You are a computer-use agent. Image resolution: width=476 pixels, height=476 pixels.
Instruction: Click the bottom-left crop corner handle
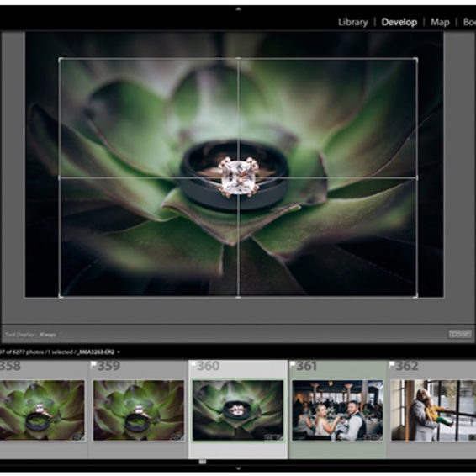coord(60,296)
